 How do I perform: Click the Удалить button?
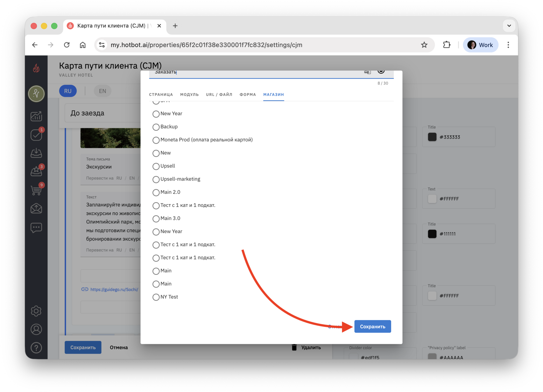tap(306, 347)
